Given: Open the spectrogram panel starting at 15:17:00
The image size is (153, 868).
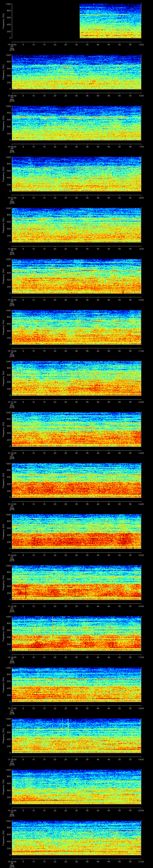Looking at the screenshot, I should pyautogui.click(x=77, y=685).
